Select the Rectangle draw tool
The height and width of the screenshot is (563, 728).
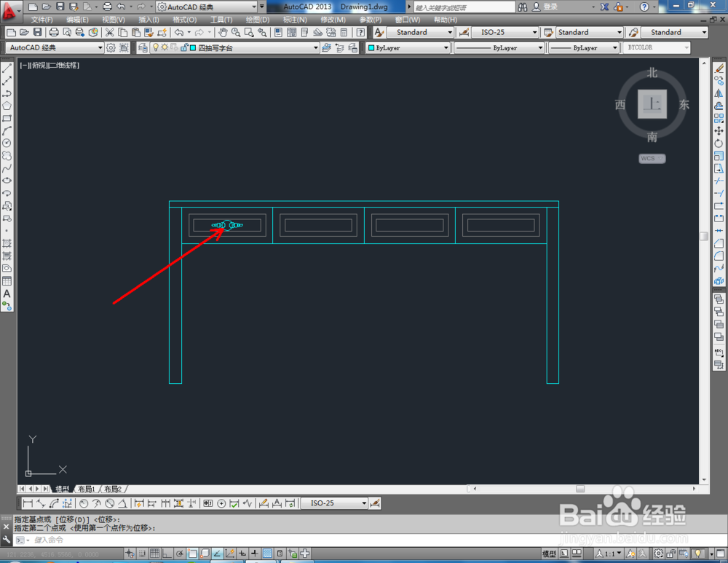pyautogui.click(x=7, y=119)
